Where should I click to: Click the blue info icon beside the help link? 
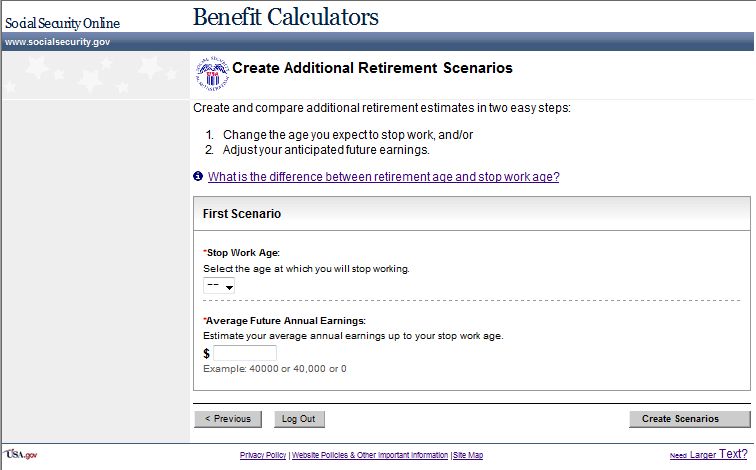(198, 177)
